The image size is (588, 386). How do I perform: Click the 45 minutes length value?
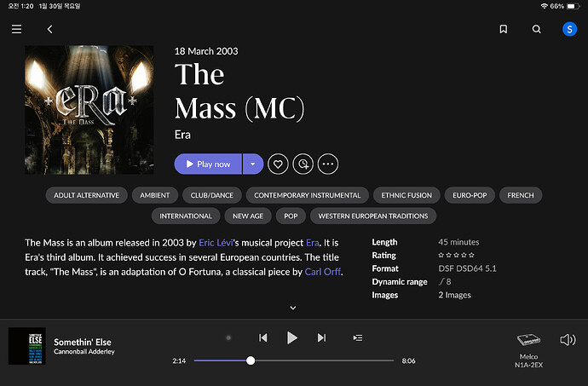click(458, 242)
